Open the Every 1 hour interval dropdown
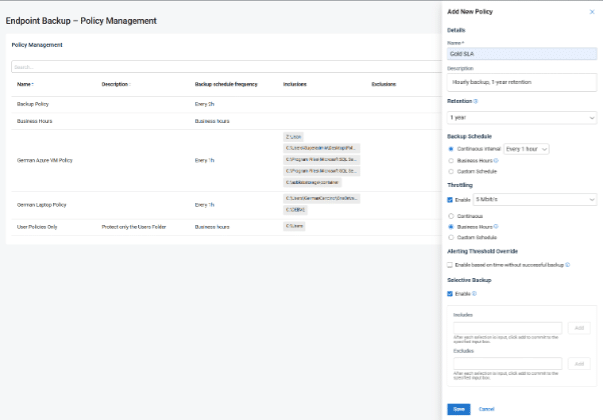This screenshot has height=420, width=604. [526, 149]
